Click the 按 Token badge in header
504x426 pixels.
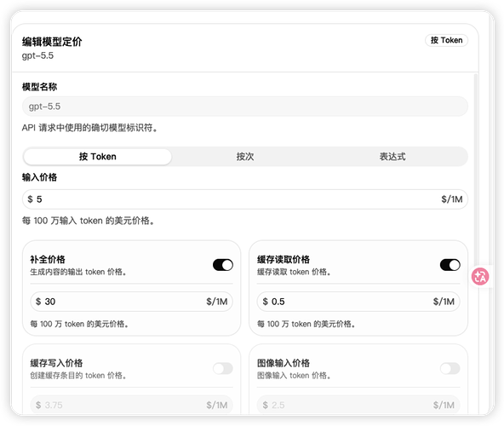coord(446,40)
